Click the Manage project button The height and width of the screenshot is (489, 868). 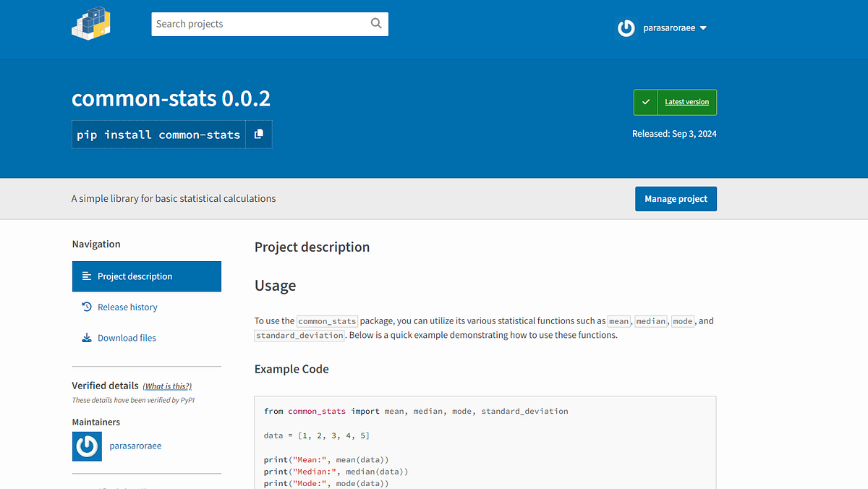[x=676, y=199]
